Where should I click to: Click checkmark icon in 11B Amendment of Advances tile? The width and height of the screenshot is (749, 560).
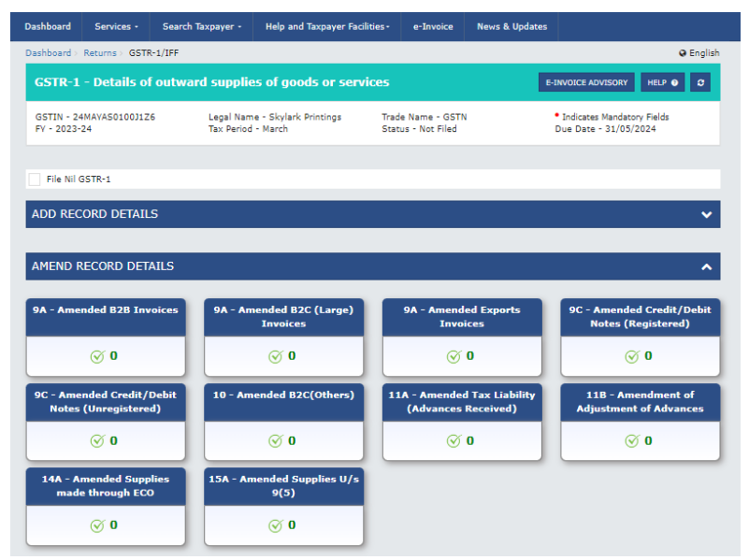pos(632,441)
